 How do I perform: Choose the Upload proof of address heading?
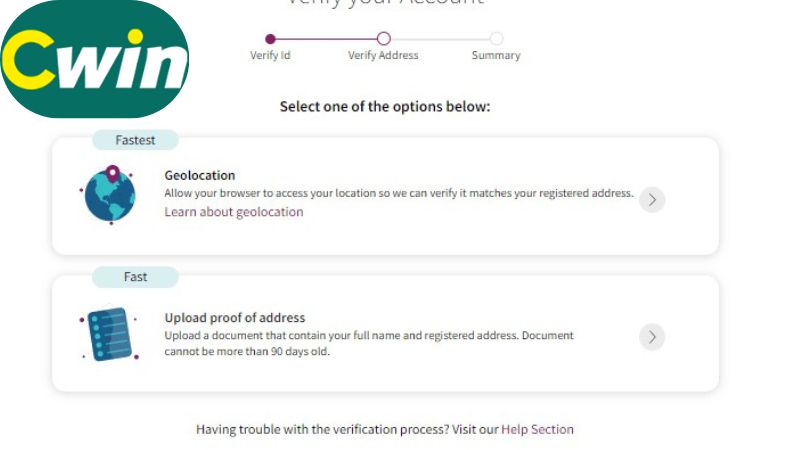pyautogui.click(x=235, y=318)
